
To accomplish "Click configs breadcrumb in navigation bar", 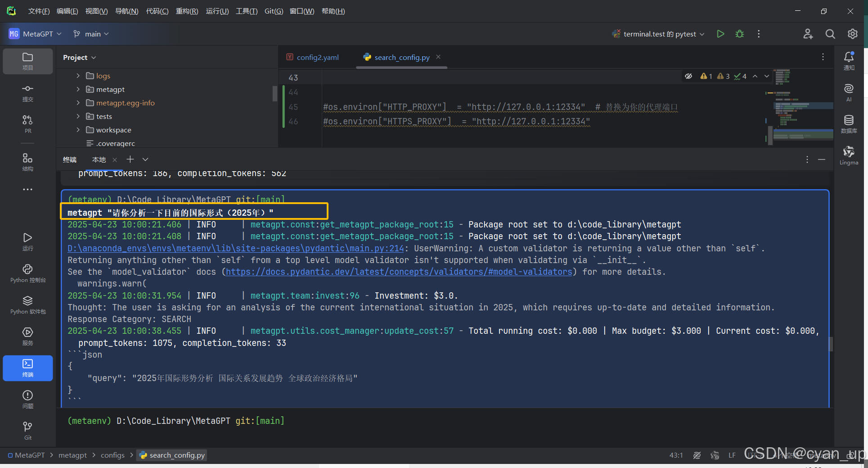I will click(112, 455).
